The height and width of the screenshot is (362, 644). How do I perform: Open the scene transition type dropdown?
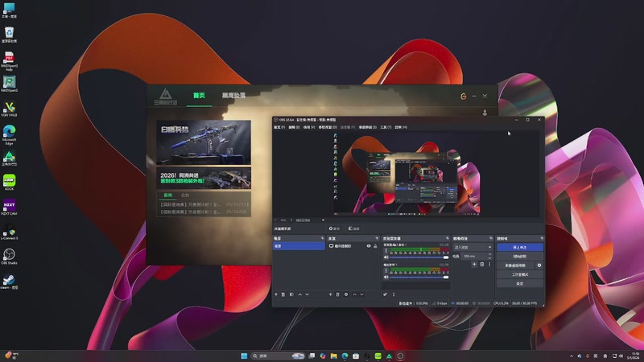tap(473, 247)
